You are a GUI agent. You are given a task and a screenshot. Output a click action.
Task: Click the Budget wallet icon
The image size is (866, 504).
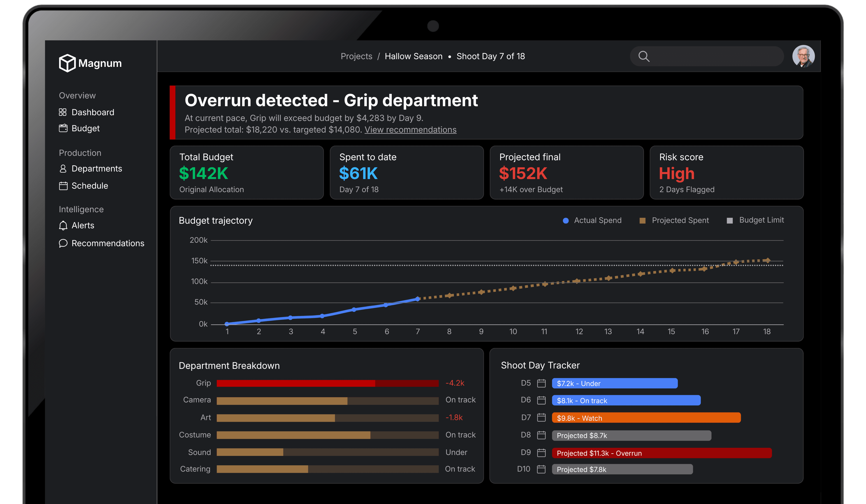pyautogui.click(x=63, y=129)
